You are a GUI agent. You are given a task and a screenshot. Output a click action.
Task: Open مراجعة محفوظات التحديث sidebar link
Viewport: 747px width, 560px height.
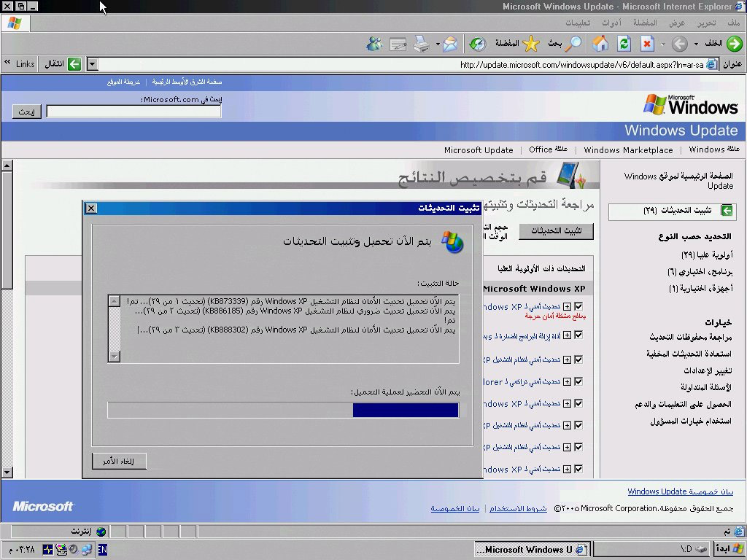690,337
